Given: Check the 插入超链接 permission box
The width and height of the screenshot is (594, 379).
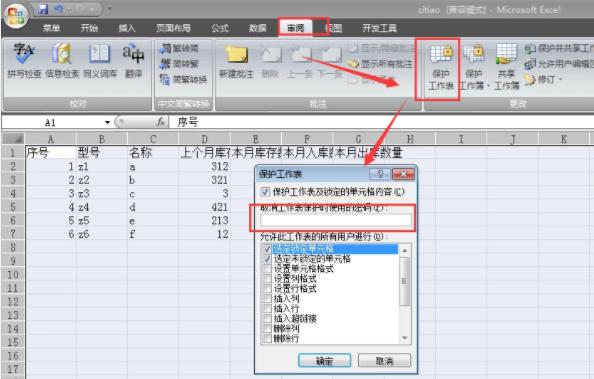Looking at the screenshot, I should click(x=267, y=318).
